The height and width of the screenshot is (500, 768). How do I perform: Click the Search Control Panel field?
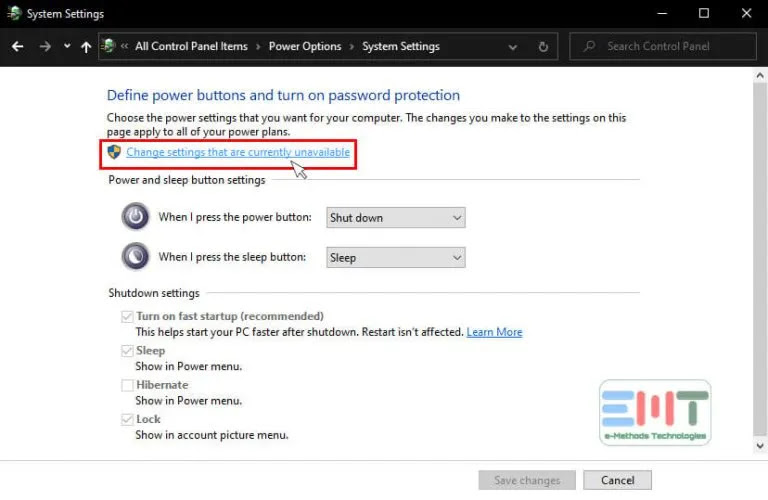(663, 47)
